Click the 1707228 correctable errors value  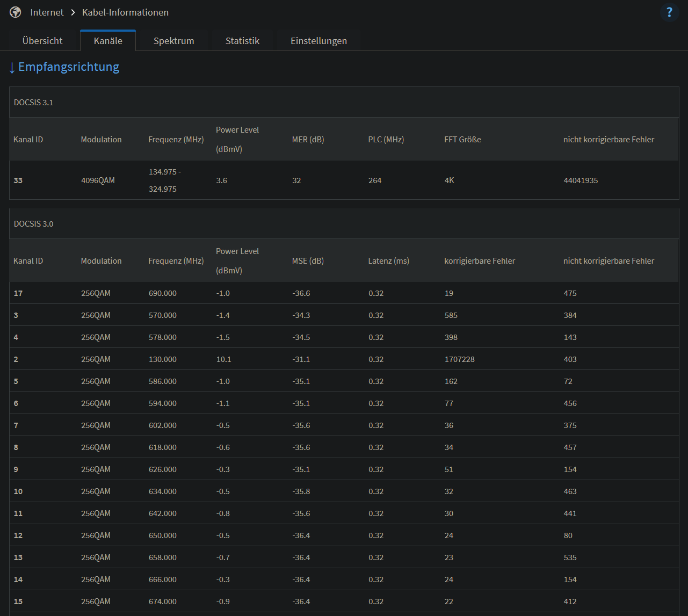click(x=460, y=359)
